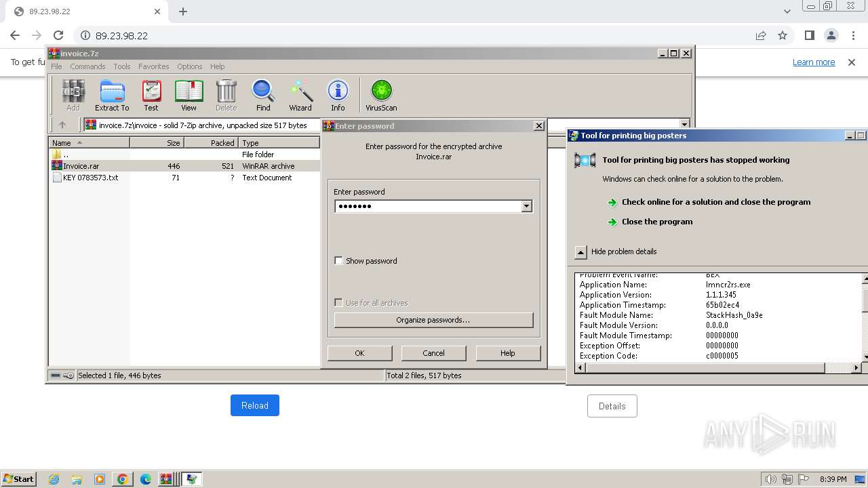
Task: Click the Chrome reload page icon
Action: tap(58, 35)
